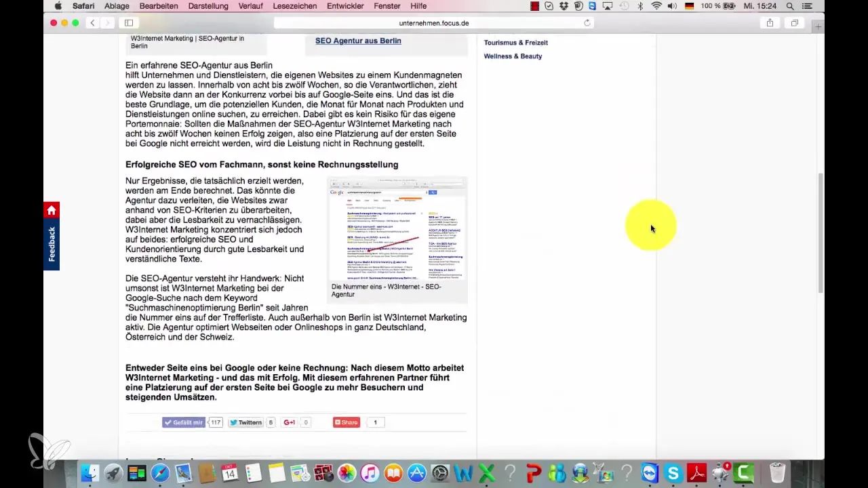Enlarge the Google results screenshot thumbnail
868x488 pixels.
(x=397, y=229)
